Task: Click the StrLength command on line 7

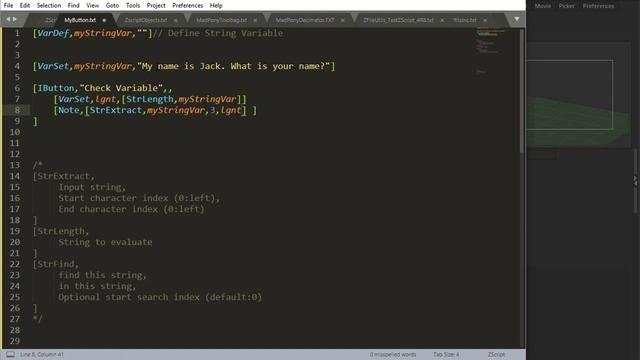Action: (x=150, y=99)
